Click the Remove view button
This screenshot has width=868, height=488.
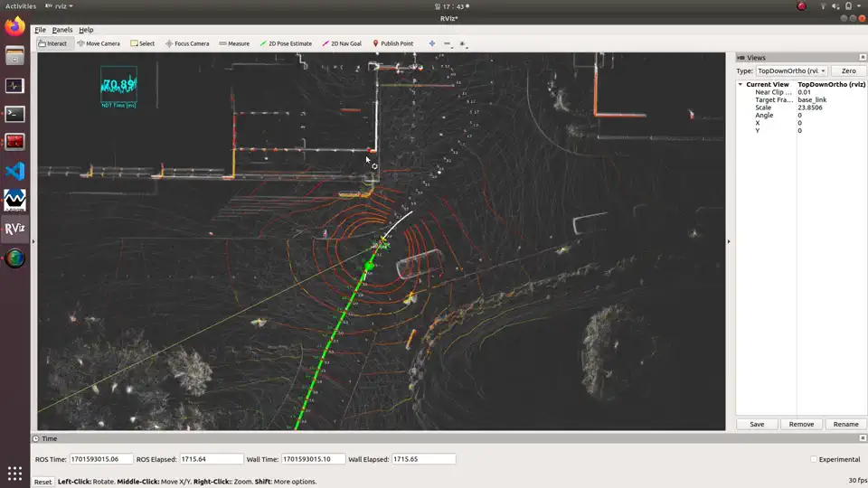click(x=801, y=425)
